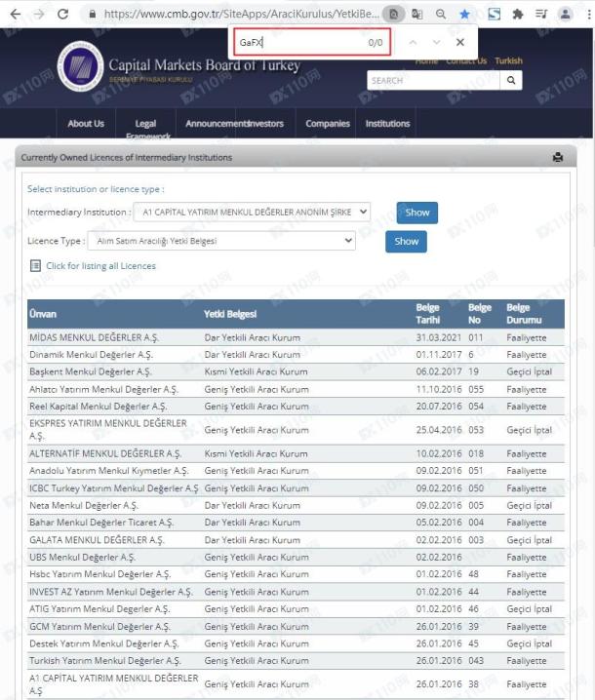Click Ünvan column header

tap(43, 314)
